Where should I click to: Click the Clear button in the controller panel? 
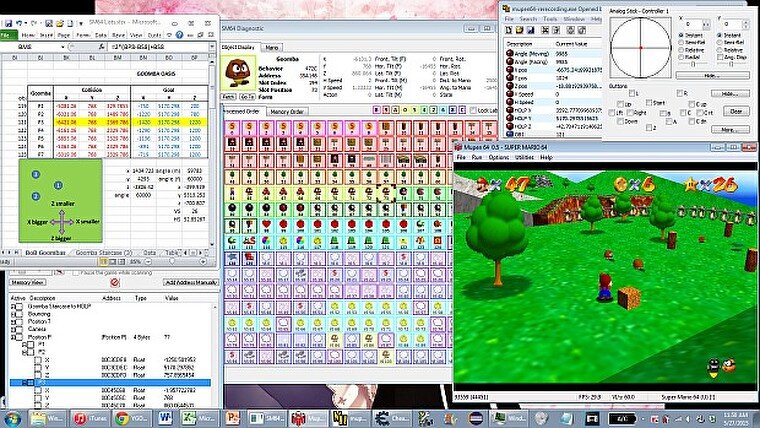tap(736, 111)
